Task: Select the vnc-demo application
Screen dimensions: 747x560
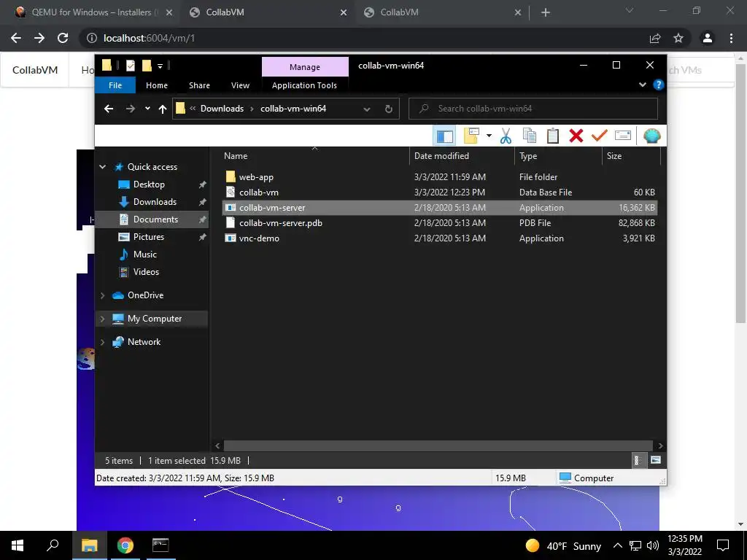Action: pyautogui.click(x=259, y=238)
